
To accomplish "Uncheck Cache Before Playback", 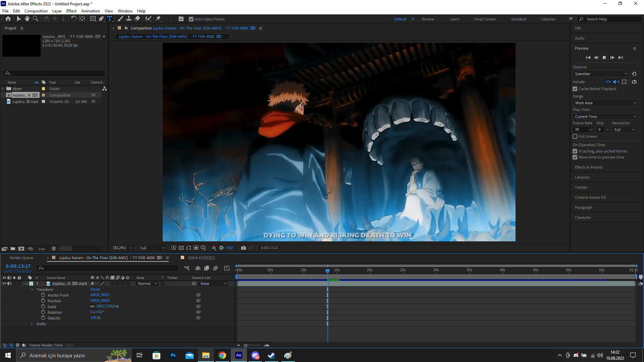I will click(x=575, y=89).
